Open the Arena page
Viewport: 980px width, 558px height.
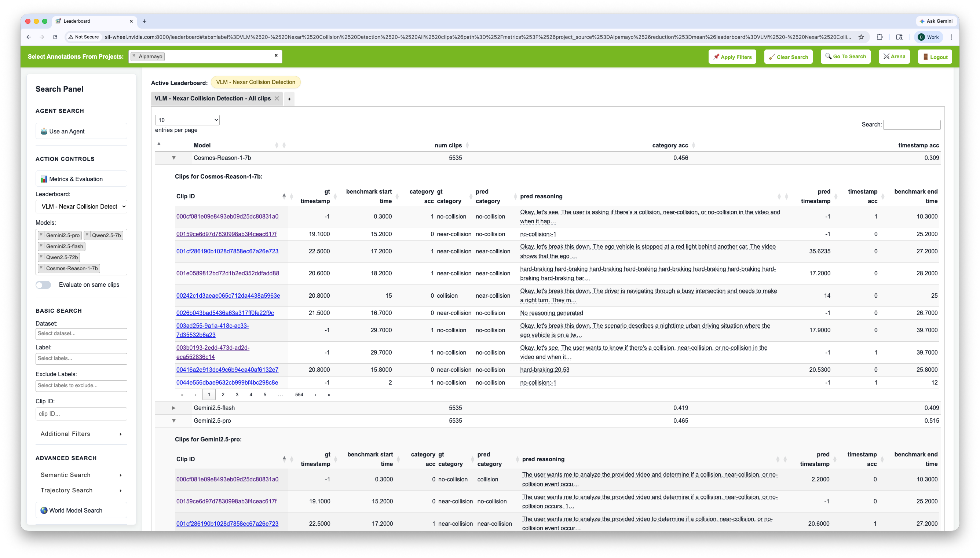(894, 56)
